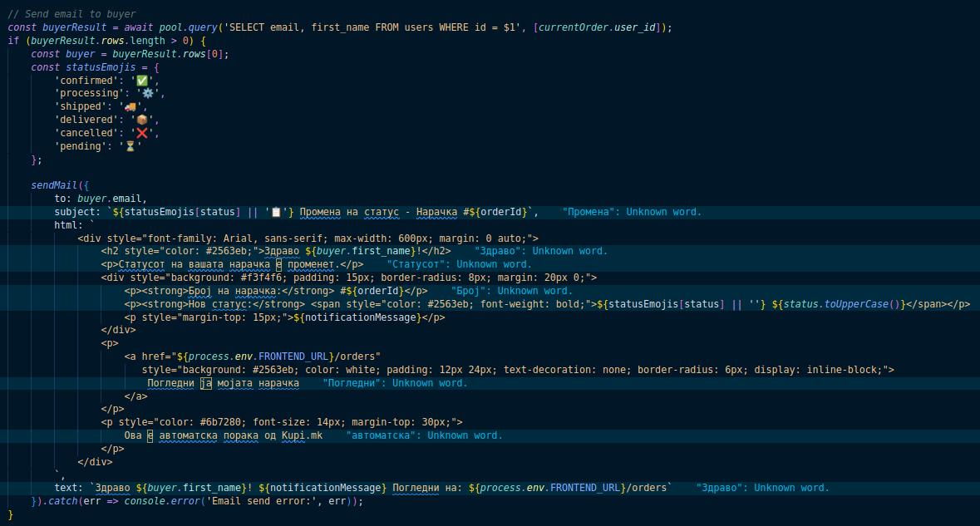The image size is (980, 526).
Task: Click the truck emoji for 'shipped'
Action: coord(130,107)
